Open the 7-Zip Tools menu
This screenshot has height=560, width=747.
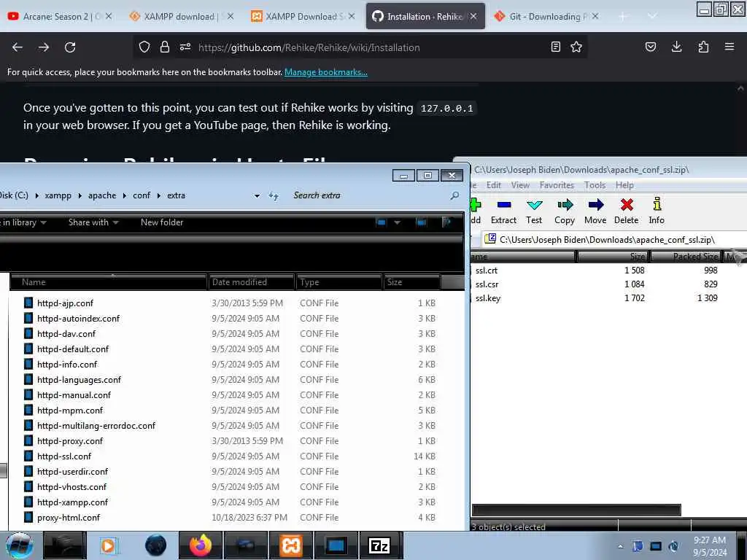[x=595, y=185]
